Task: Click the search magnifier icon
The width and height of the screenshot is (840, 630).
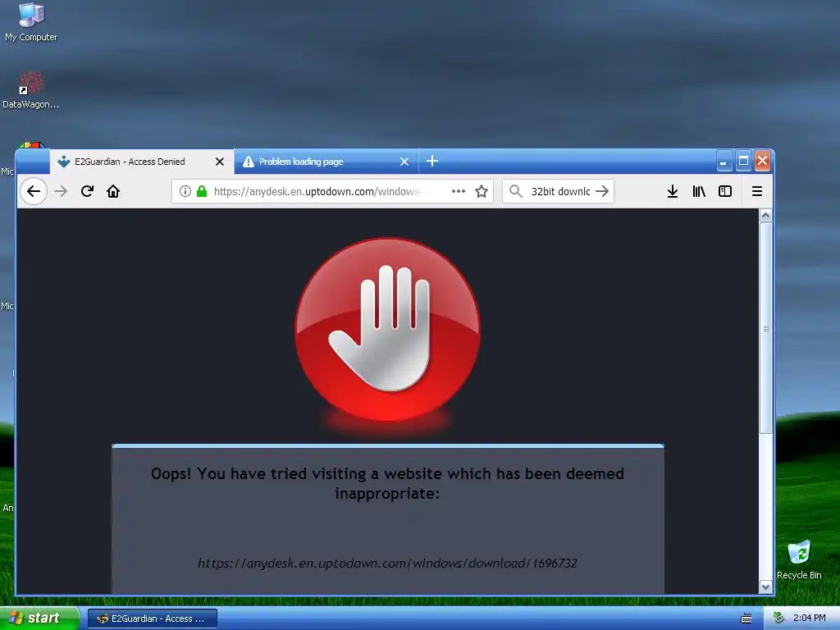Action: click(515, 191)
